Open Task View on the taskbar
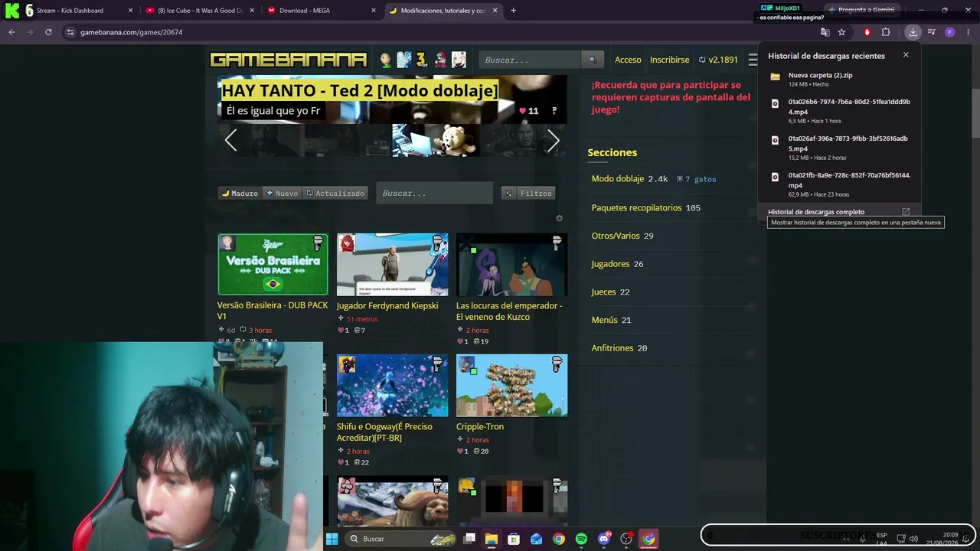The image size is (980, 551). click(469, 539)
